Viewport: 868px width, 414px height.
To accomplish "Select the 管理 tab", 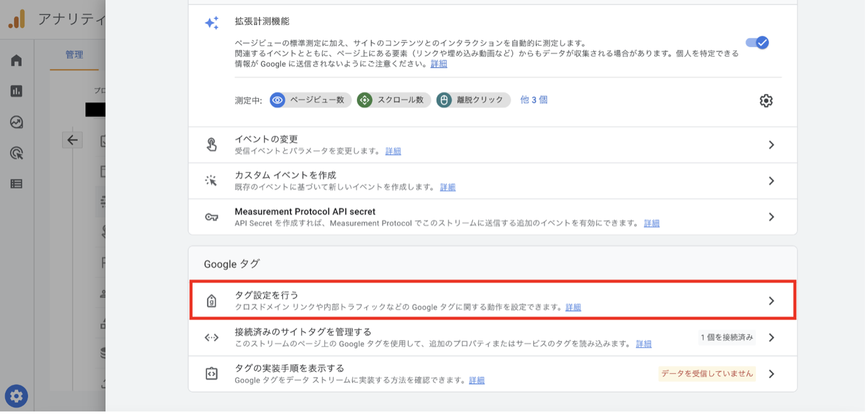I will click(x=74, y=55).
